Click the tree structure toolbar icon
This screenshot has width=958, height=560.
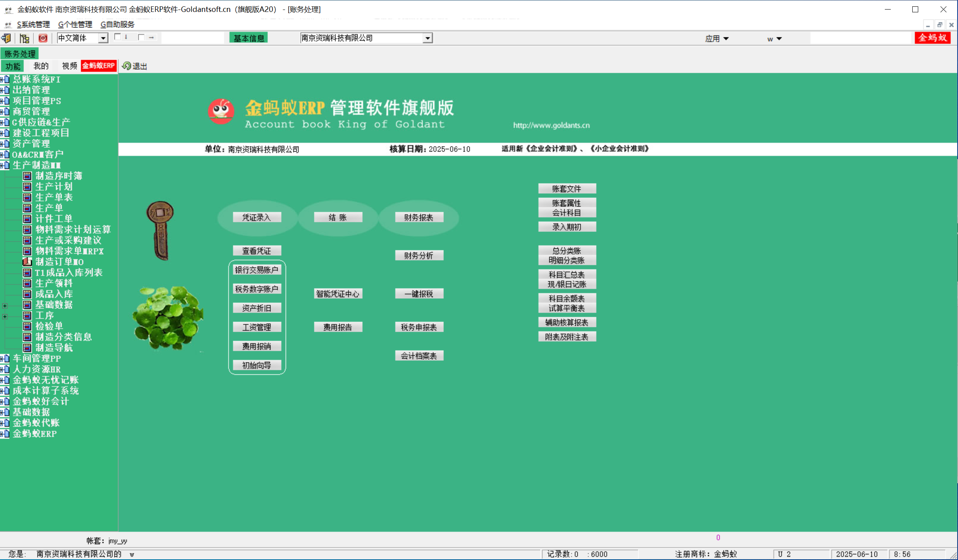coord(25,38)
